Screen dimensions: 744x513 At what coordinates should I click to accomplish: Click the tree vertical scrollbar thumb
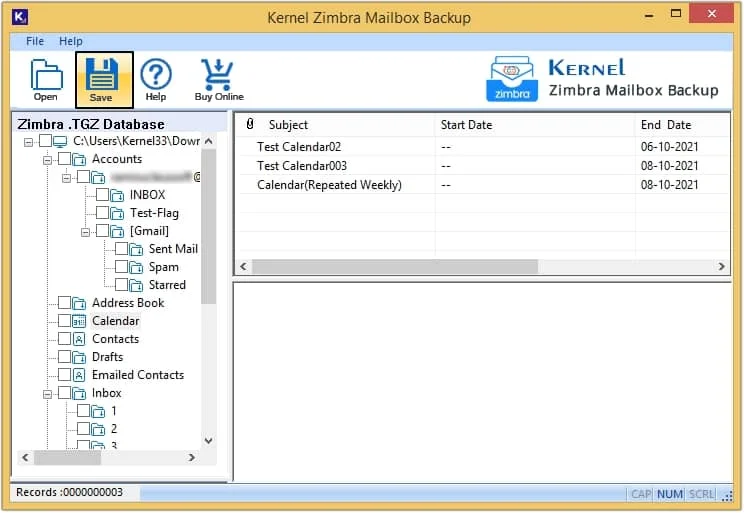[x=208, y=226]
